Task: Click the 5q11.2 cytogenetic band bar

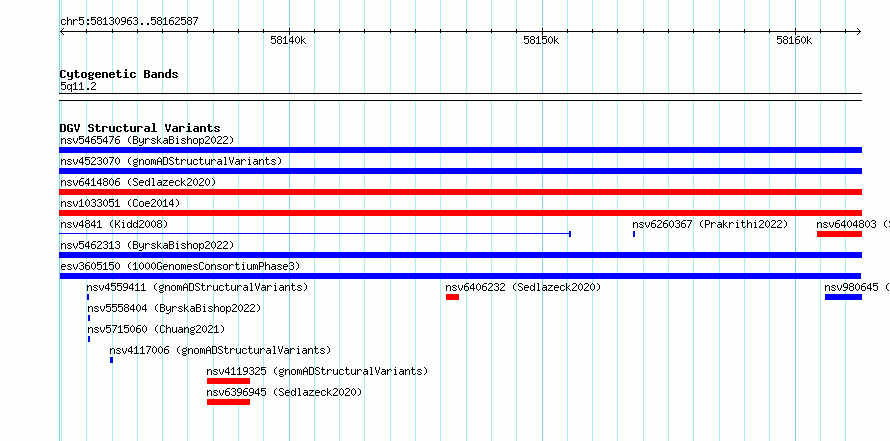Action: click(x=461, y=97)
